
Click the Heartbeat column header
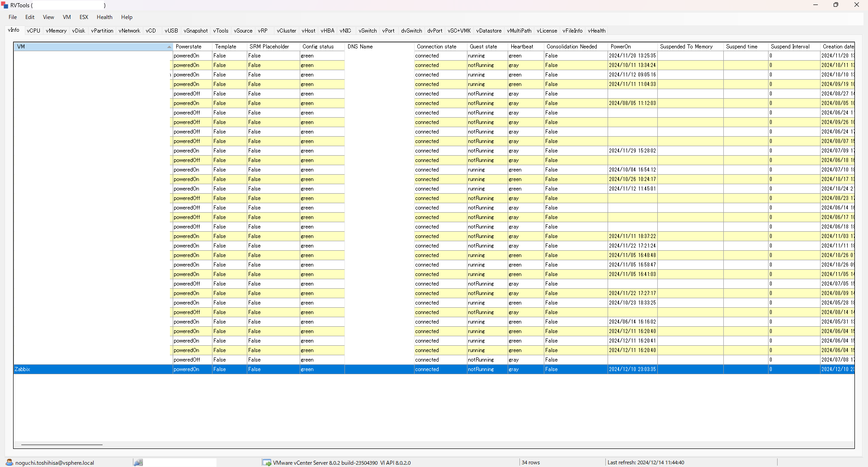pyautogui.click(x=526, y=47)
